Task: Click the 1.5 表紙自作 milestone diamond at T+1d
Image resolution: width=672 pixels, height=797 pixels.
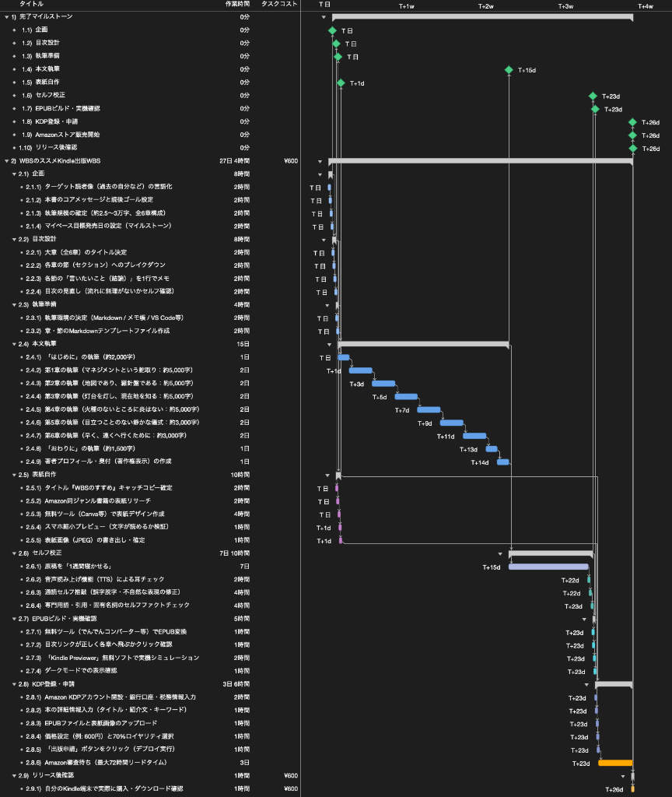Action: [341, 83]
